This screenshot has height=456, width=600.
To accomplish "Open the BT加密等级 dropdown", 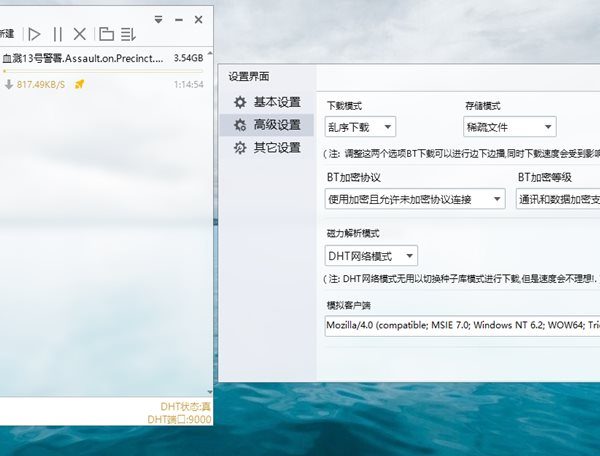I will coord(558,199).
